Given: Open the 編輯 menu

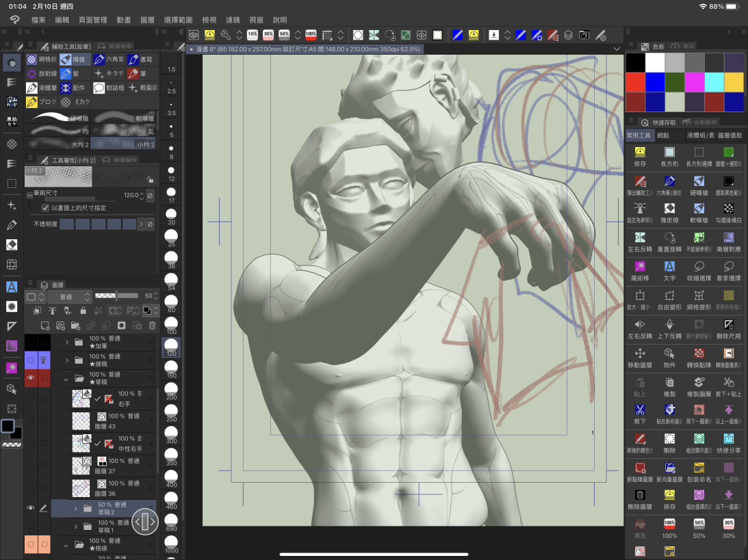Looking at the screenshot, I should [x=62, y=20].
